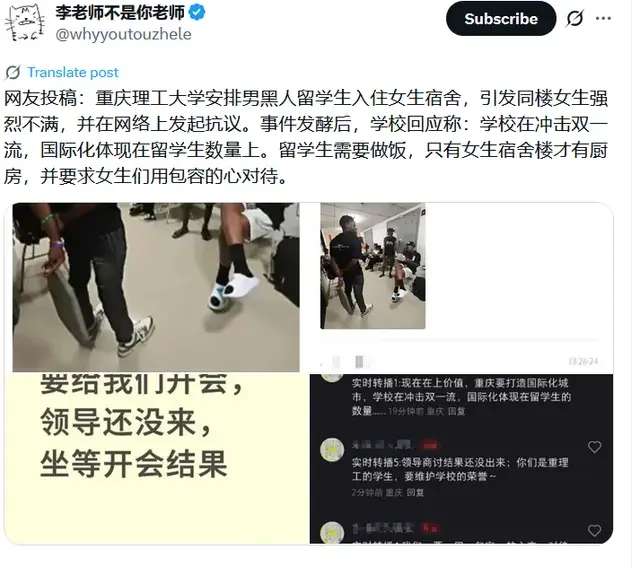Click 回复 under the 2分钟前 comment

415,493
